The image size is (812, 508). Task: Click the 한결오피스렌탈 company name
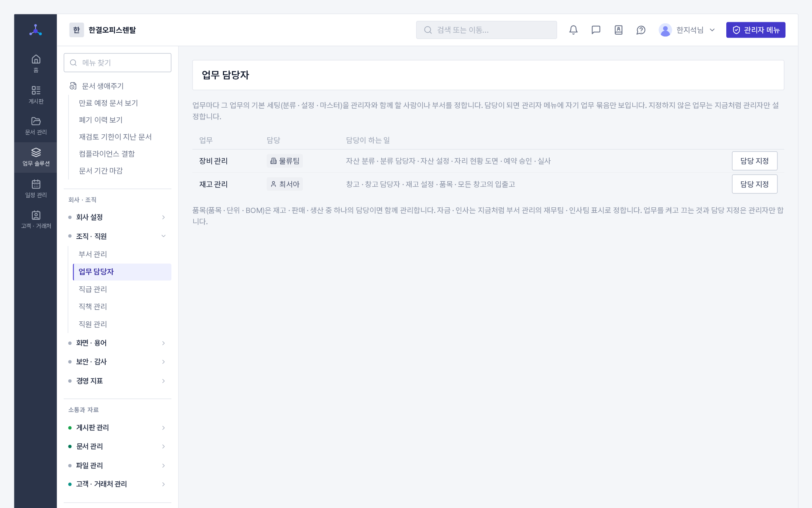pyautogui.click(x=112, y=30)
